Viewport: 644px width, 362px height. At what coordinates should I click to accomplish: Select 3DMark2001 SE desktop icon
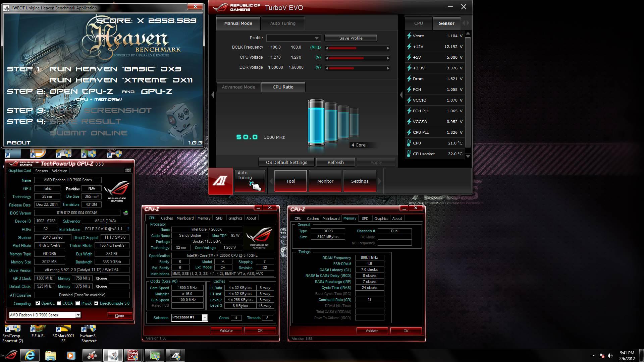click(x=63, y=334)
